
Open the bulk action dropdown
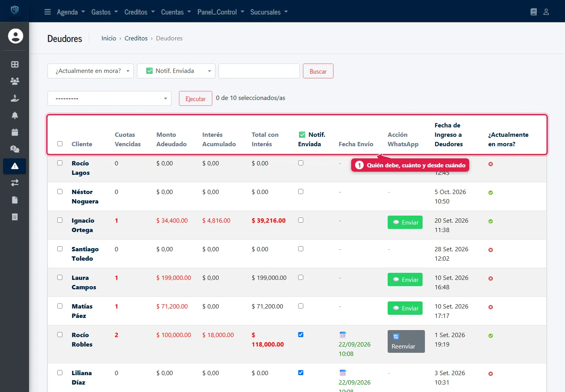[109, 98]
